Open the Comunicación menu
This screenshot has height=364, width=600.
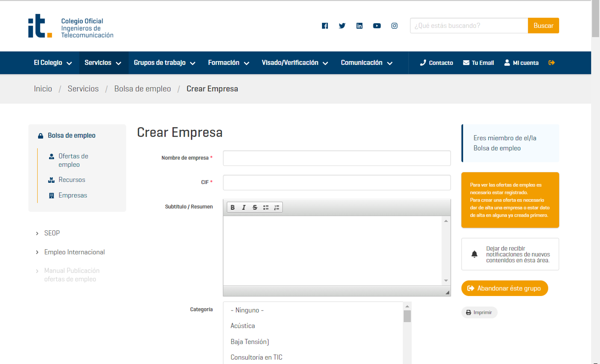click(366, 63)
